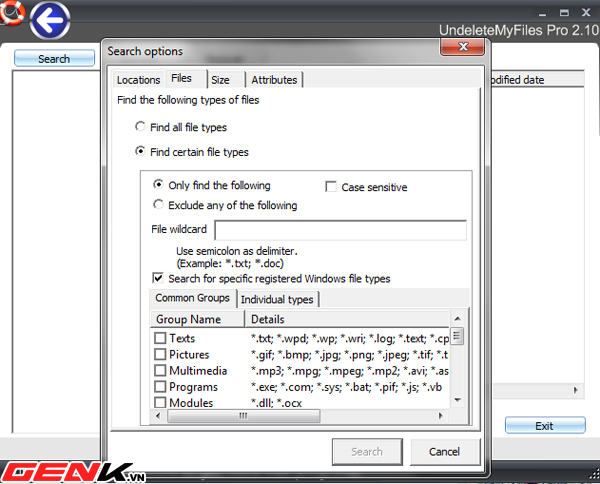The width and height of the screenshot is (600, 484).
Task: Click Cancel in Search options dialog
Action: coord(445,452)
